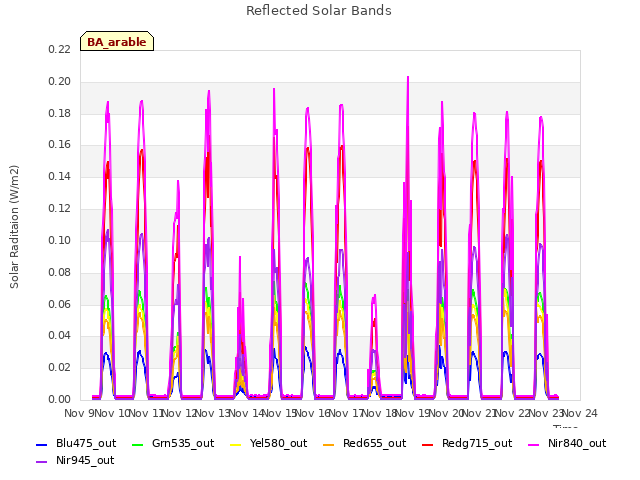This screenshot has width=640, height=480.
Task: Click the Grn535_out legend entry
Action: (173, 443)
